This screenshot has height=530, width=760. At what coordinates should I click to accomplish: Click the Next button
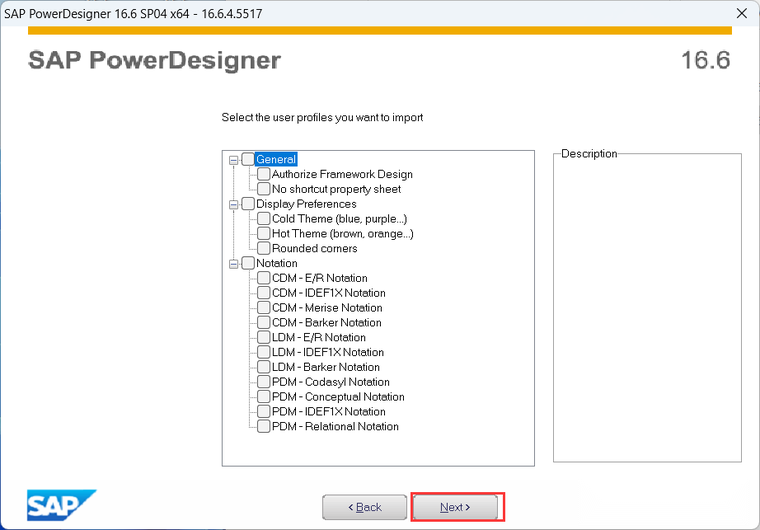455,507
